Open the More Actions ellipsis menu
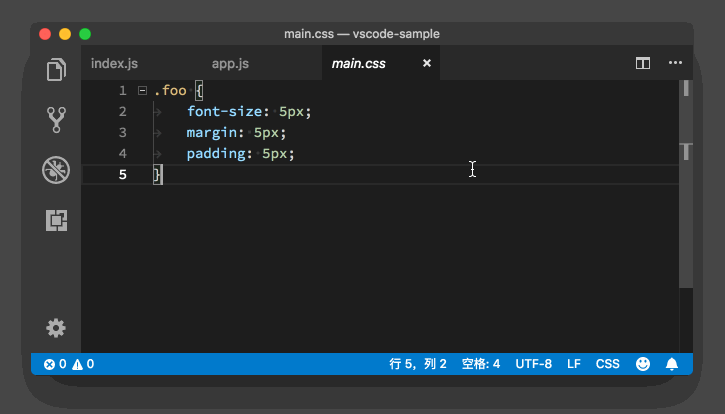Screen dimensions: 725x414 coord(675,63)
